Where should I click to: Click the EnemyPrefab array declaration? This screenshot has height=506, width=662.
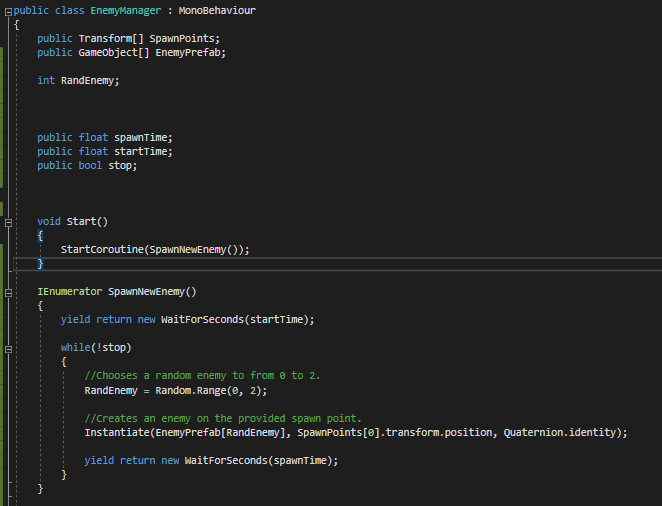[x=190, y=52]
